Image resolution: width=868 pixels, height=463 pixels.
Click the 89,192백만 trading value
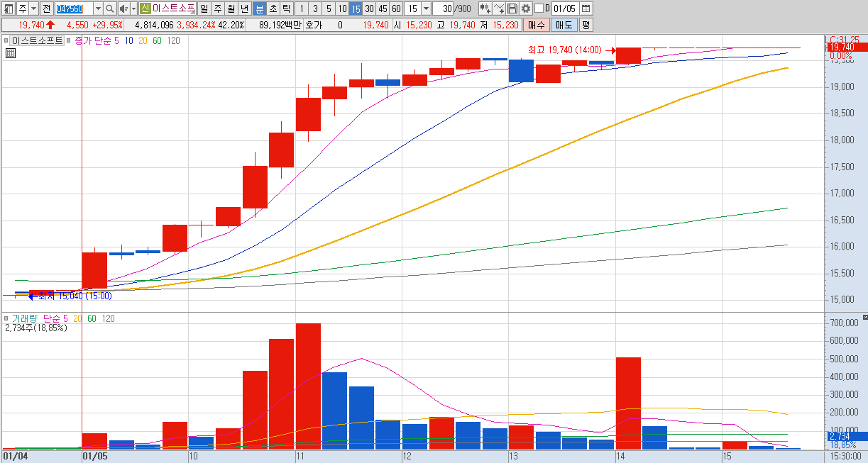pos(281,25)
